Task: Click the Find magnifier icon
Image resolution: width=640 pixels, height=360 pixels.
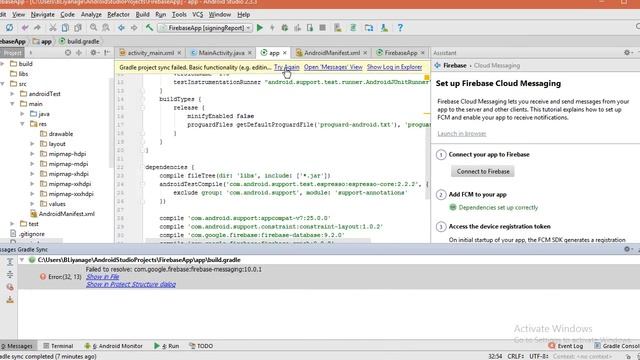Action: (x=93, y=28)
